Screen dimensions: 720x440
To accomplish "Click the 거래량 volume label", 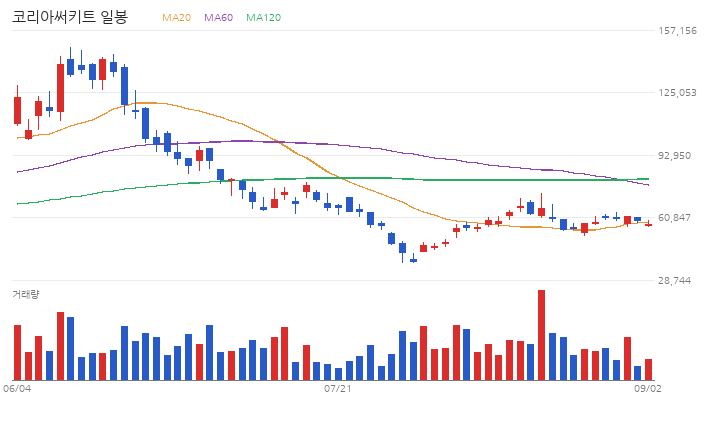I will (x=26, y=294).
